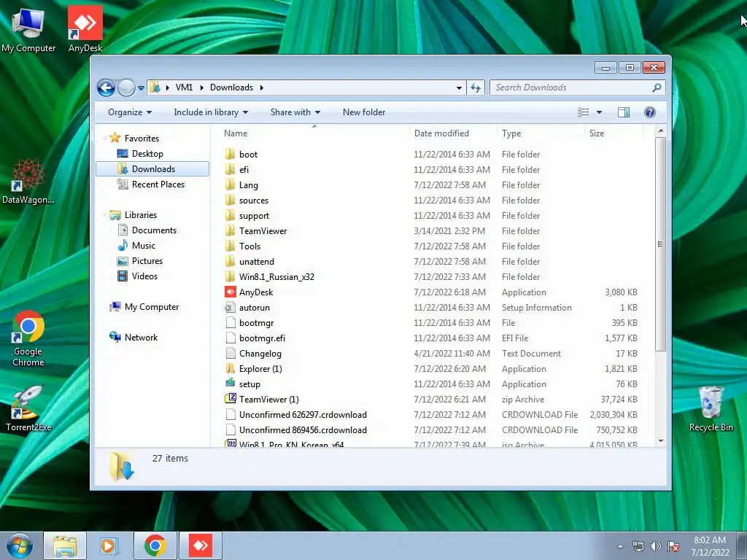Select Recent Places in navigation pane
This screenshot has height=560, width=747.
[x=158, y=184]
